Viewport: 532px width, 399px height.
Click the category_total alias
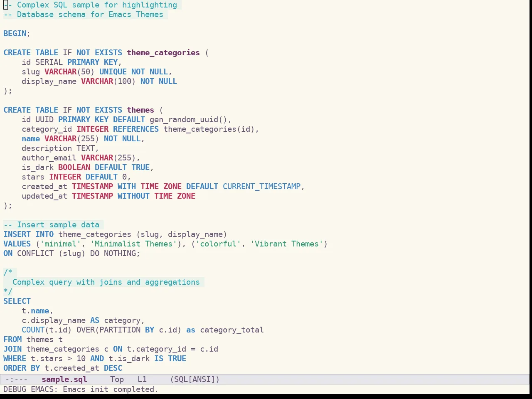pyautogui.click(x=232, y=330)
